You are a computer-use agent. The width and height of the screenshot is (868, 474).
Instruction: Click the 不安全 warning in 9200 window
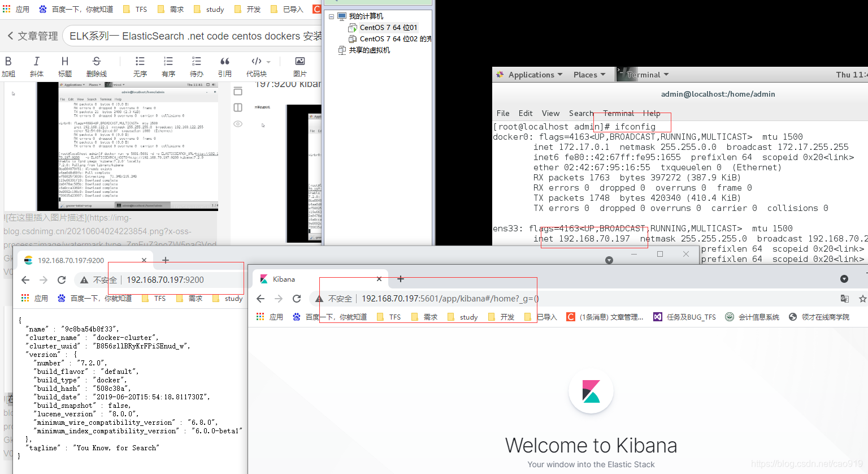tap(99, 280)
